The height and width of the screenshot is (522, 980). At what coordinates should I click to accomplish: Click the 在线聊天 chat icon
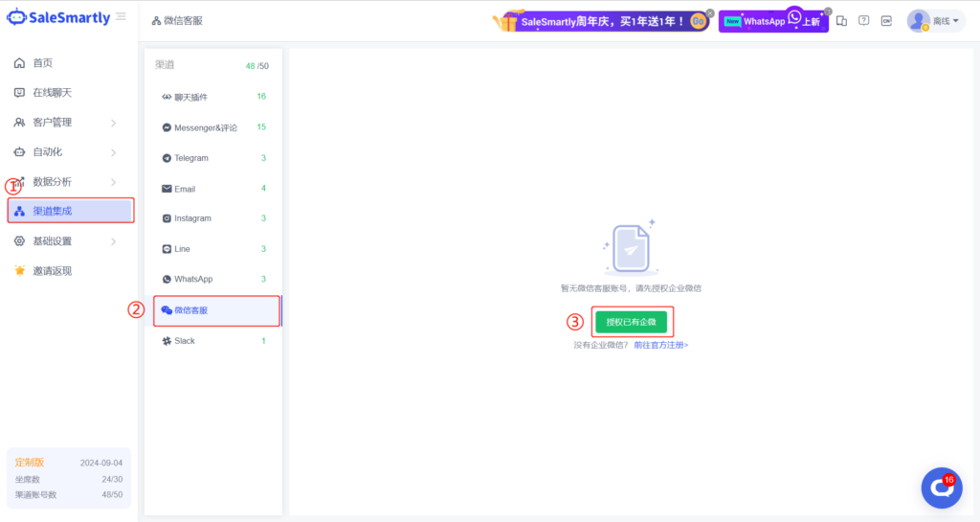coord(19,93)
